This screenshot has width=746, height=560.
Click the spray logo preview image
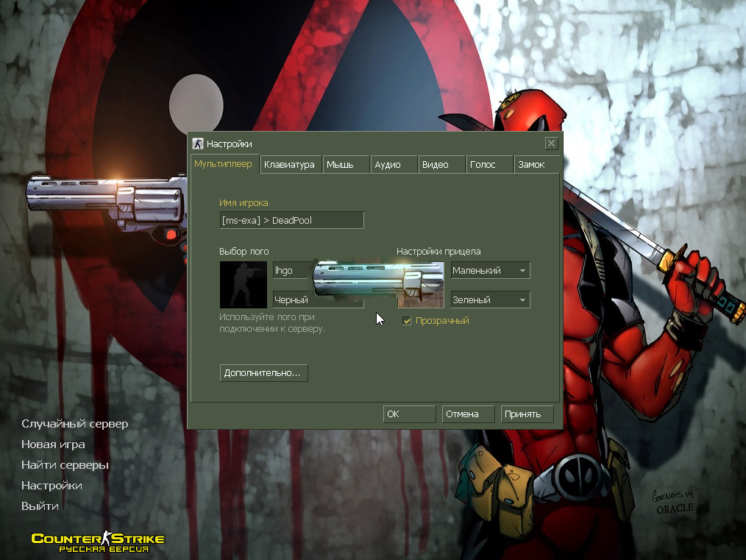tap(243, 285)
